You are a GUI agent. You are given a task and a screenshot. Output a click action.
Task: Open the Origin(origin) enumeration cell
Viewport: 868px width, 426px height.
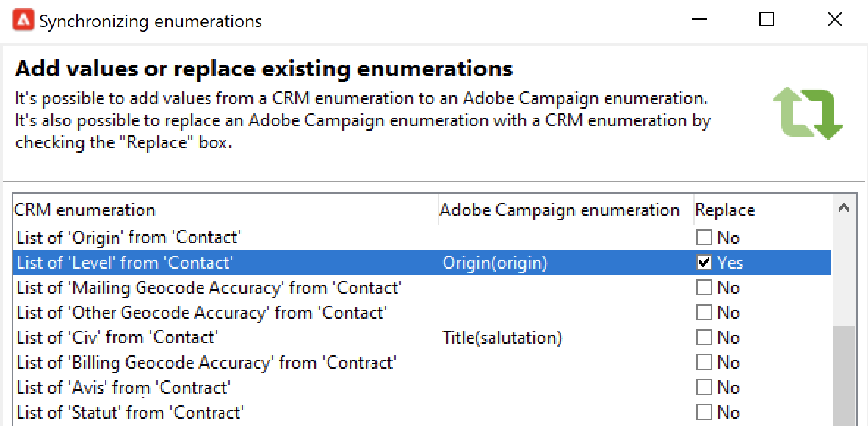(x=495, y=263)
